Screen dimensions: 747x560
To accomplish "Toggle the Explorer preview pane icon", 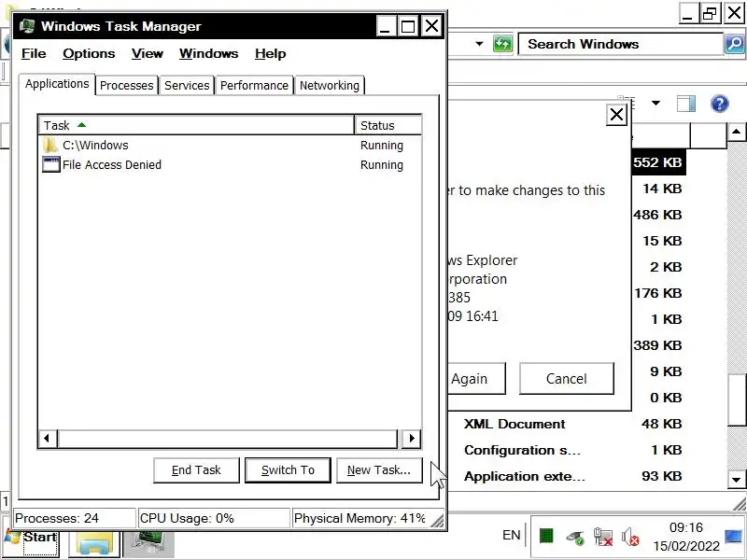I will coord(686,104).
